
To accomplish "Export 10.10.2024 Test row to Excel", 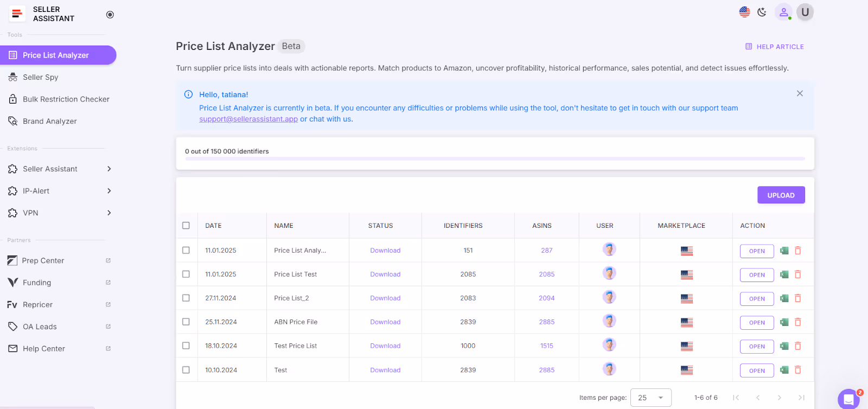I will 784,370.
